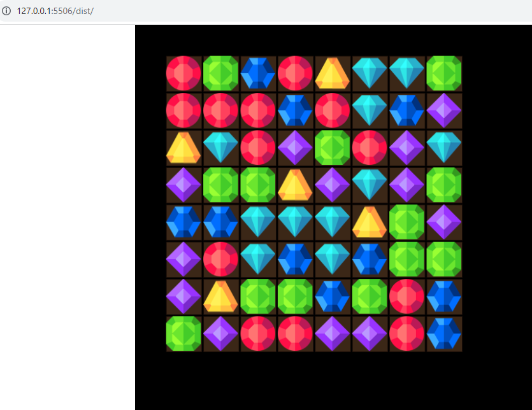Choose the green octagon gem in fifth row

tap(406, 222)
